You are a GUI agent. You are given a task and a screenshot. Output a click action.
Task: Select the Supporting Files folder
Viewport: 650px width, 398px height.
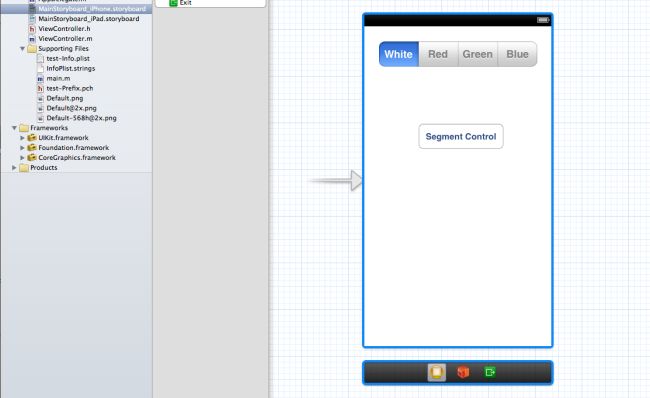tap(63, 49)
